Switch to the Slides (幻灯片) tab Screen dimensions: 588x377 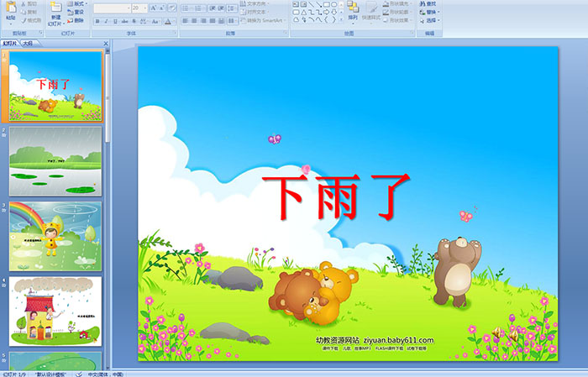[10, 43]
